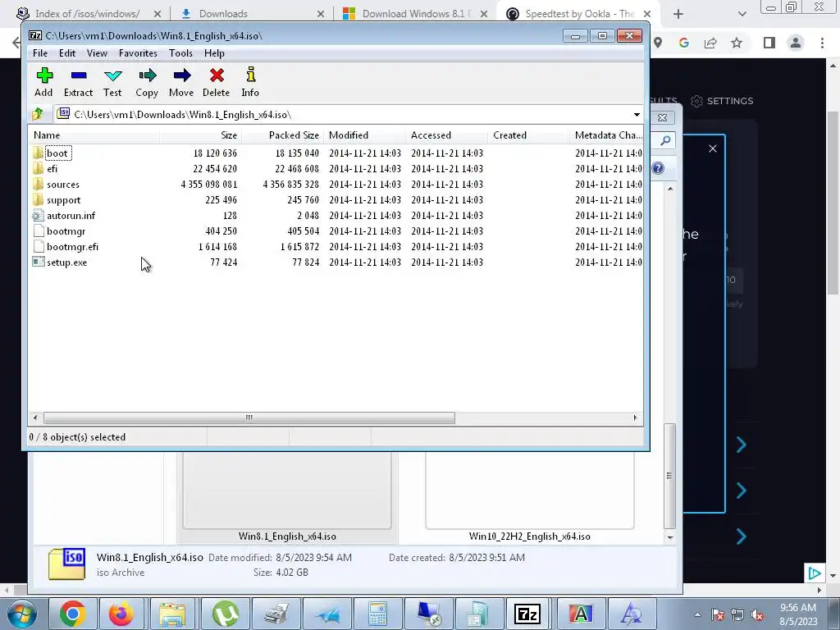Open the Help menu
Screen dimensions: 840x630
coord(214,53)
